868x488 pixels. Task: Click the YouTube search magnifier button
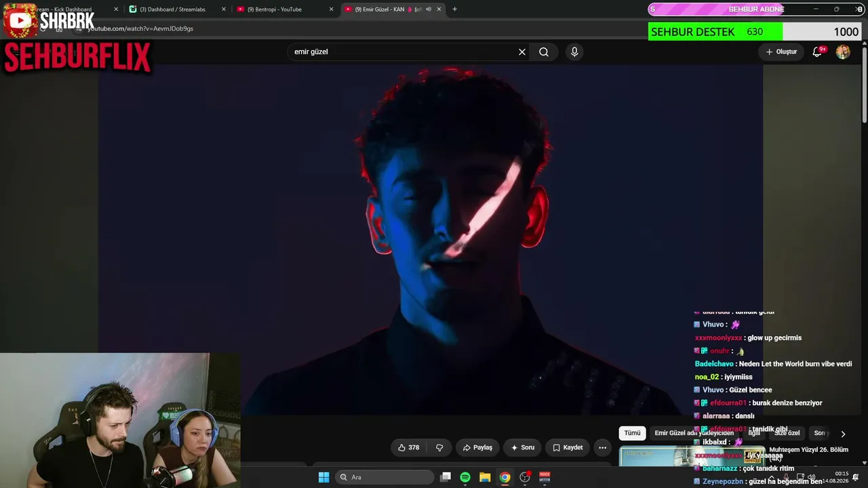[544, 52]
